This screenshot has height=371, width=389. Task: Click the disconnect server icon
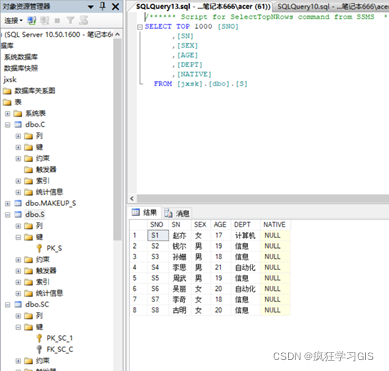pyautogui.click(x=44, y=21)
